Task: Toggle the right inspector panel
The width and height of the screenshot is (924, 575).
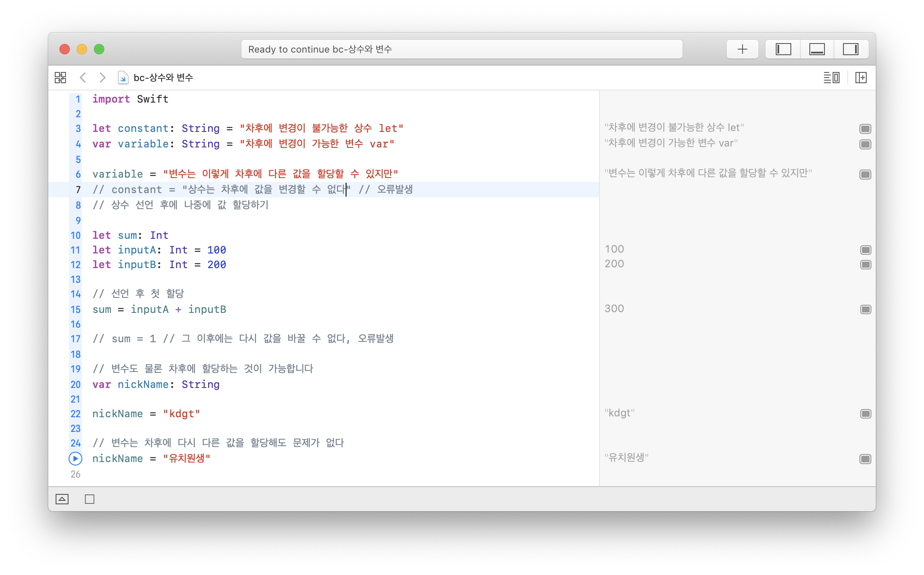Action: click(850, 49)
